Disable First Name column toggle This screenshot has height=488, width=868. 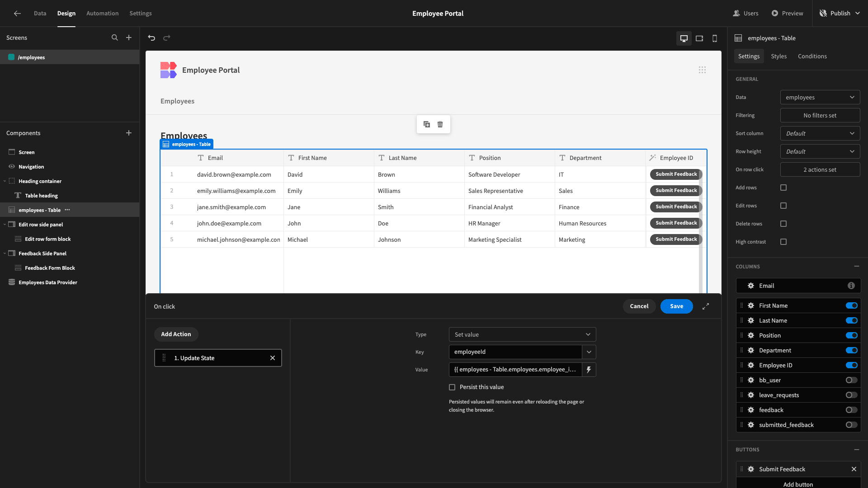pos(852,306)
